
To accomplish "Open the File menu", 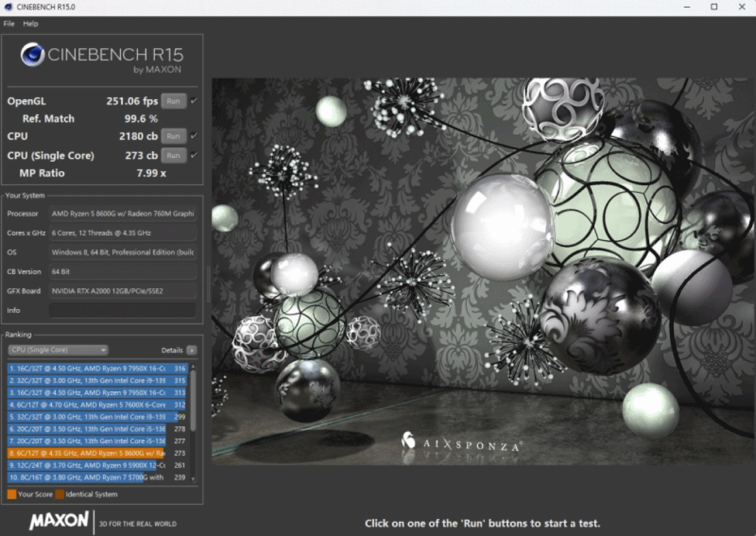I will pos(9,23).
